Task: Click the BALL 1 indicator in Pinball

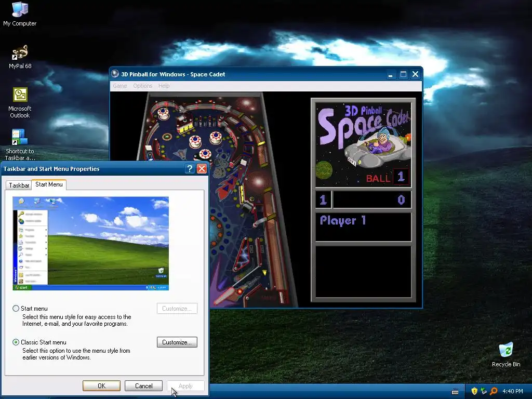Action: pyautogui.click(x=388, y=177)
